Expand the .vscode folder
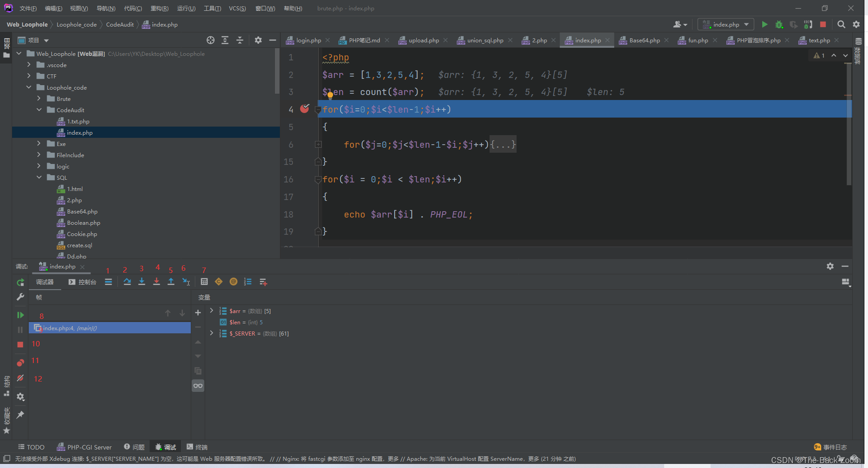This screenshot has width=868, height=468. [x=29, y=65]
